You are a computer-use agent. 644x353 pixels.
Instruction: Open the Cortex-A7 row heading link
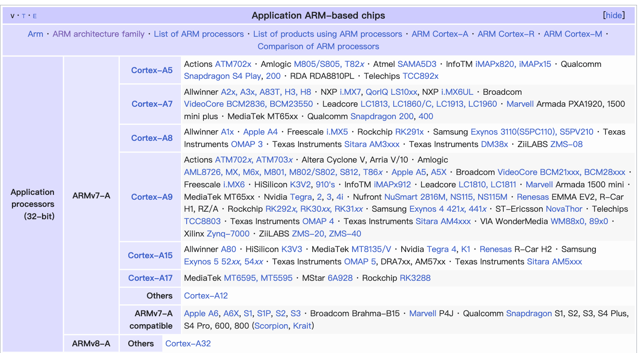click(x=152, y=104)
